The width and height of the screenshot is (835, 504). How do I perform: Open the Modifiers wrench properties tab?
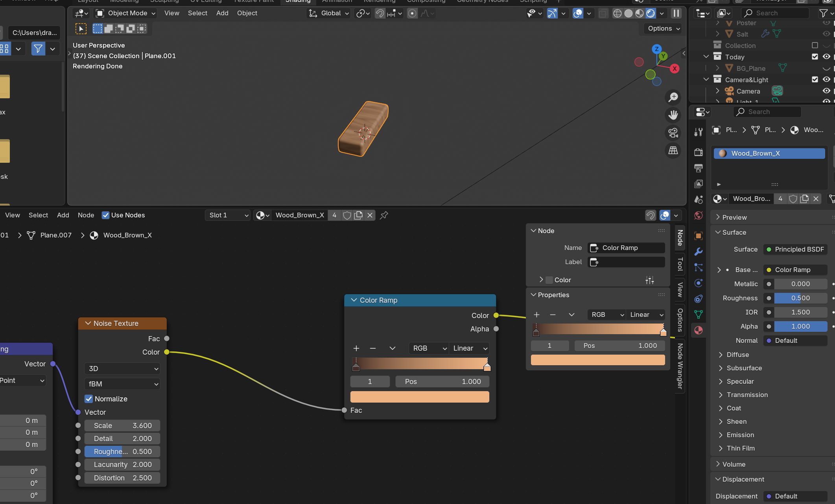coord(699,252)
